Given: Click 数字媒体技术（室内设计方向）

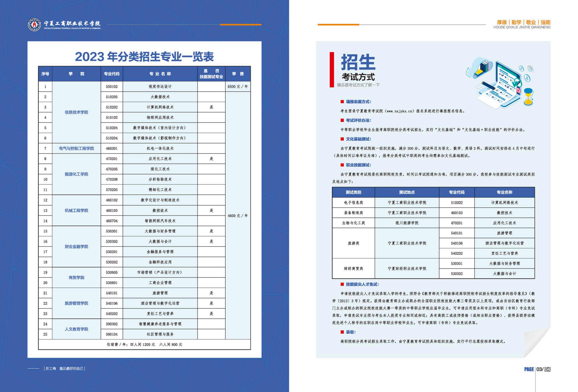Looking at the screenshot, I should pyautogui.click(x=160, y=128).
